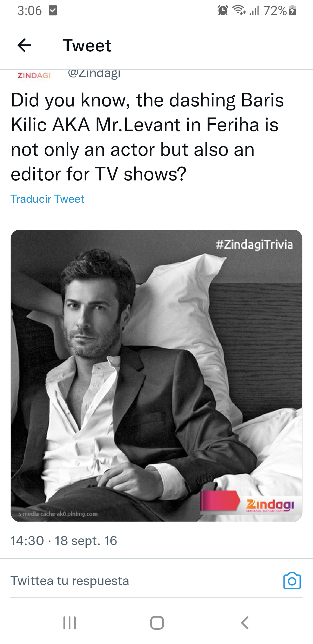This screenshot has width=313, height=644.
Task: Tap the Tweet header title
Action: pyautogui.click(x=87, y=46)
